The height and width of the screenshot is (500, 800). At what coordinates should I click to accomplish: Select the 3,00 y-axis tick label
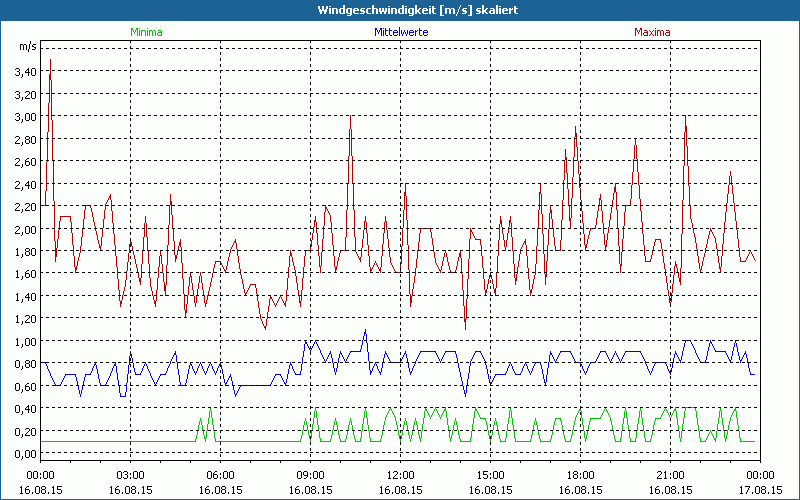pyautogui.click(x=25, y=117)
